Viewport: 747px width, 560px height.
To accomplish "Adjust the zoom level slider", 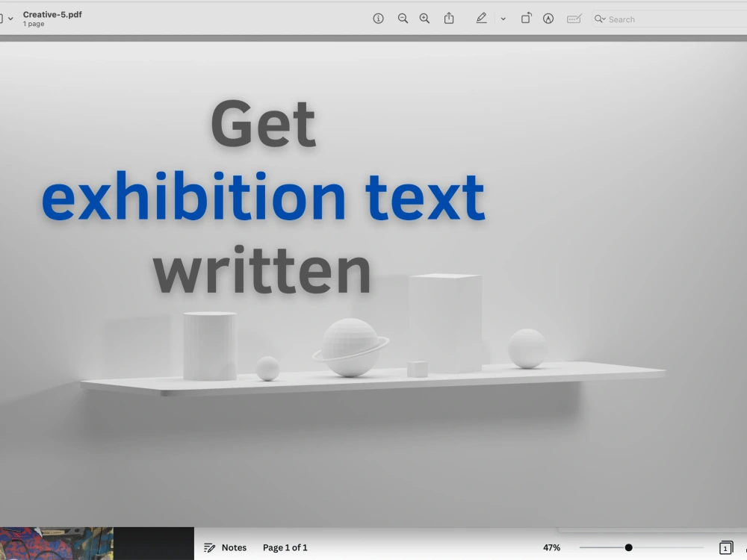I will [x=630, y=547].
